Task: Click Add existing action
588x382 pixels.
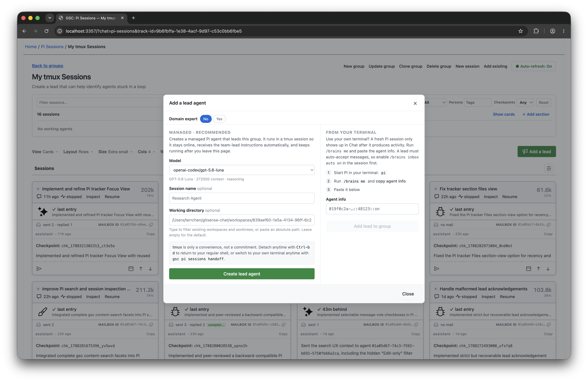Action: click(x=495, y=66)
